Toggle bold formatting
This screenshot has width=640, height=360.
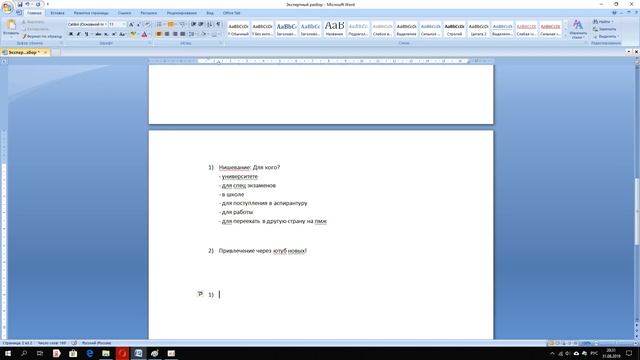coord(71,34)
